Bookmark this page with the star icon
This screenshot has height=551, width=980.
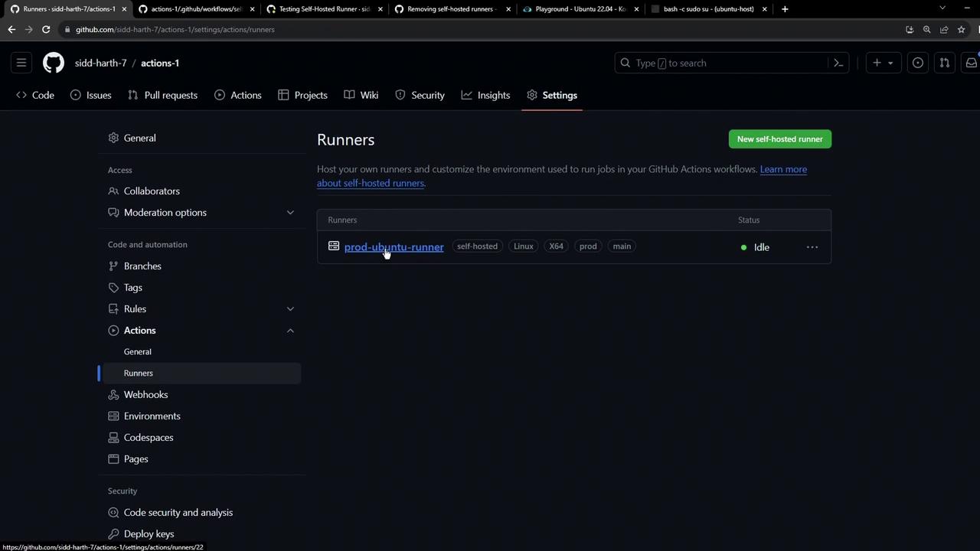tap(962, 29)
